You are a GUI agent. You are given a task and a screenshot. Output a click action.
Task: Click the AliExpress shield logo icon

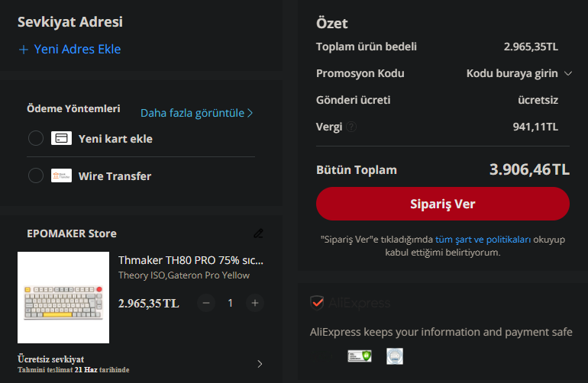[x=317, y=303]
